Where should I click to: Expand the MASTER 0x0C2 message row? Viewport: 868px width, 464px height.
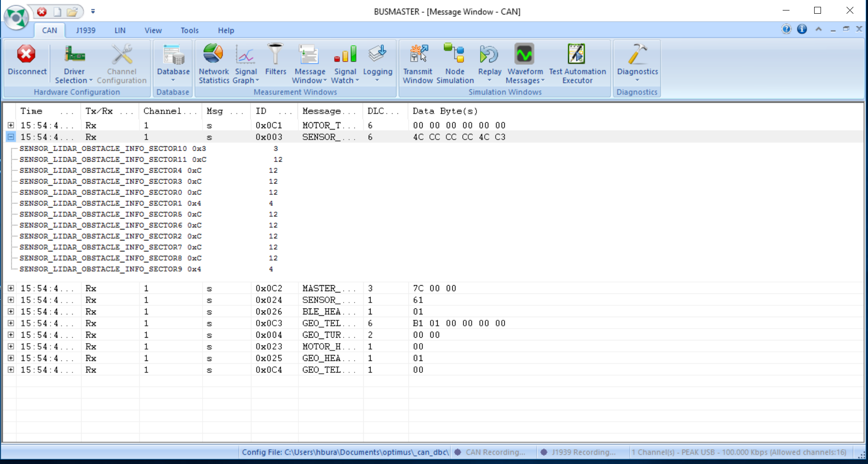(11, 288)
